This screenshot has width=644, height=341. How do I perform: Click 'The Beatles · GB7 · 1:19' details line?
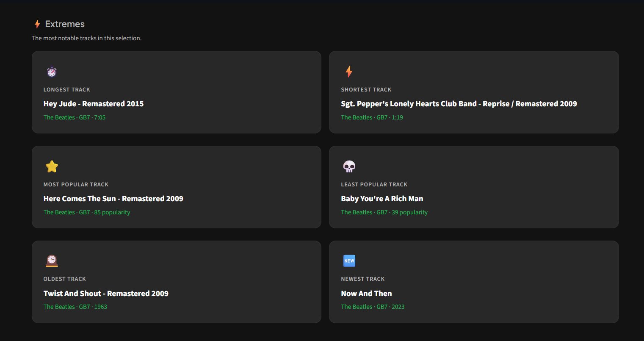point(372,117)
